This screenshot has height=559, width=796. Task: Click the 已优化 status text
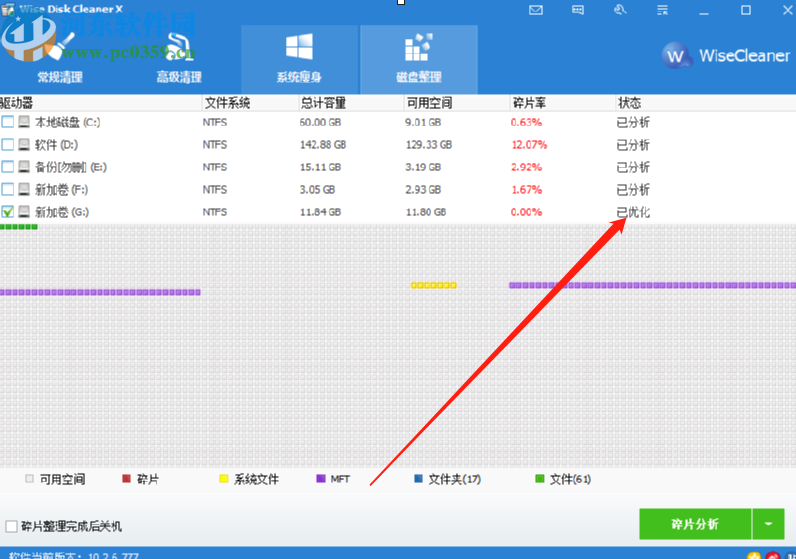(633, 212)
